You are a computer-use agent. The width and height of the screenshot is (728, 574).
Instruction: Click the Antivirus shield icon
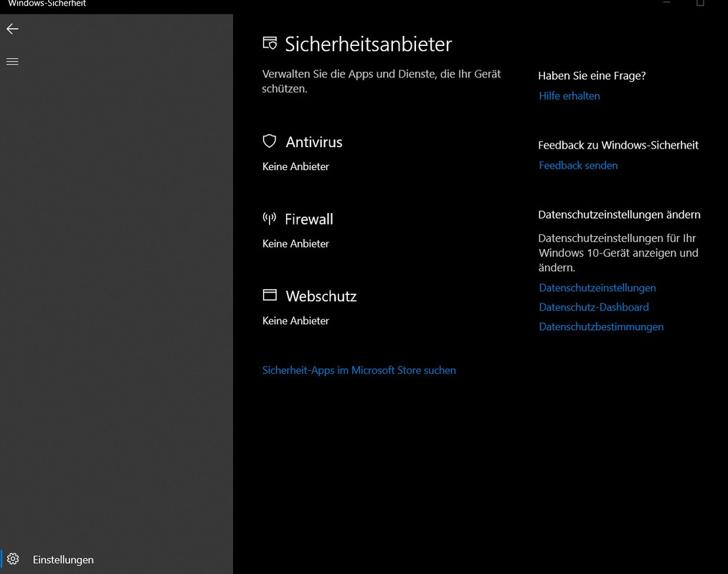269,141
